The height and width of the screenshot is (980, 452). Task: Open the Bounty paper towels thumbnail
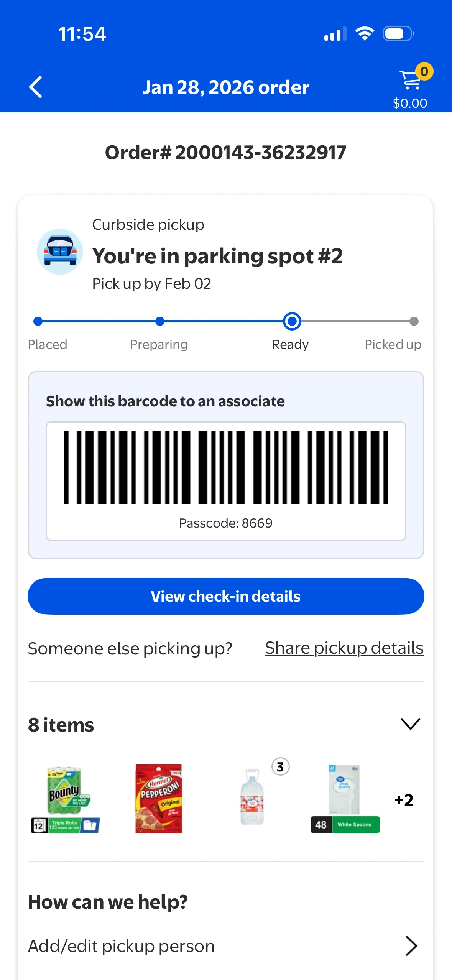coord(66,799)
